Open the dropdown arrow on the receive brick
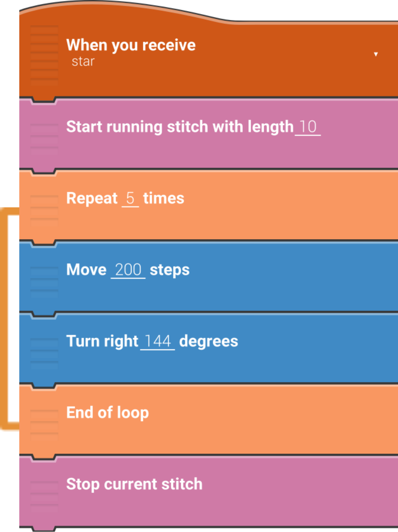 376,54
